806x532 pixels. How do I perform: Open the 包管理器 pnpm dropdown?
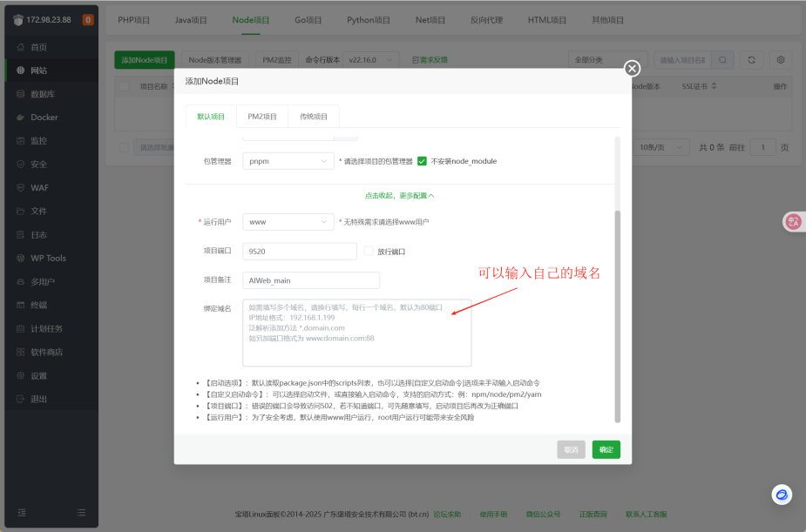point(288,161)
